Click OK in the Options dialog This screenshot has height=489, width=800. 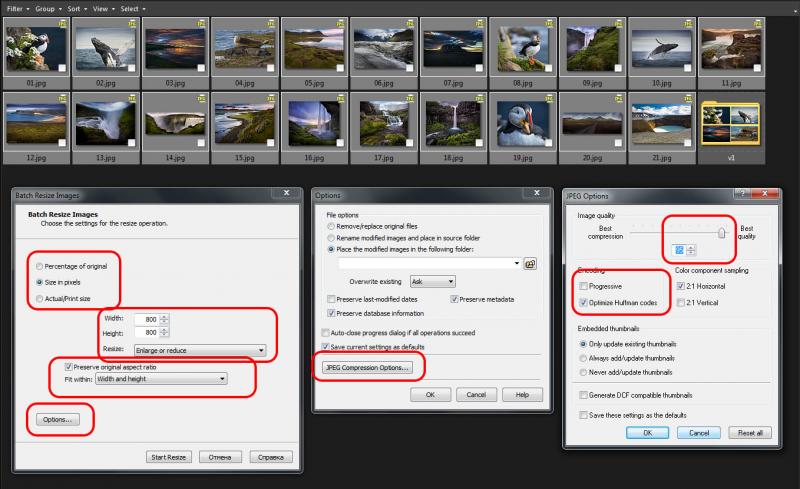pos(431,395)
